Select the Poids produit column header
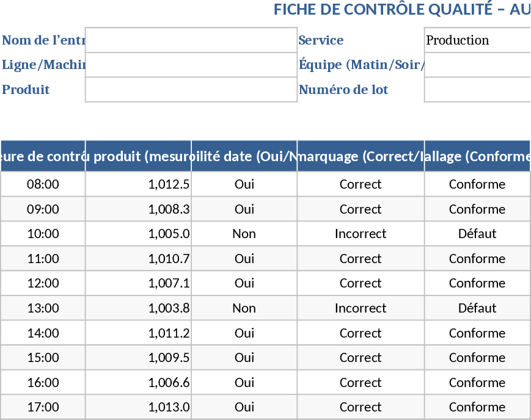 pyautogui.click(x=139, y=156)
